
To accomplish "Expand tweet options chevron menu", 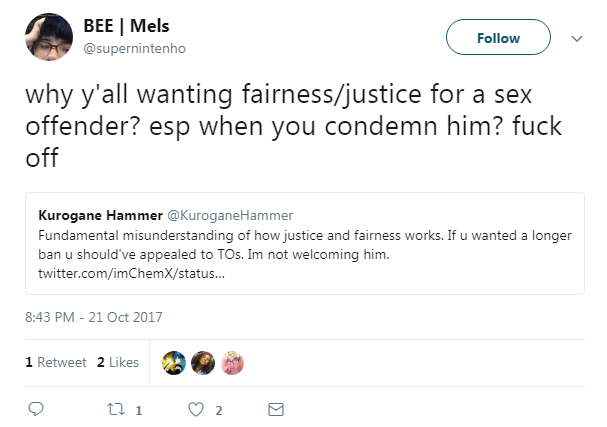I will [577, 38].
